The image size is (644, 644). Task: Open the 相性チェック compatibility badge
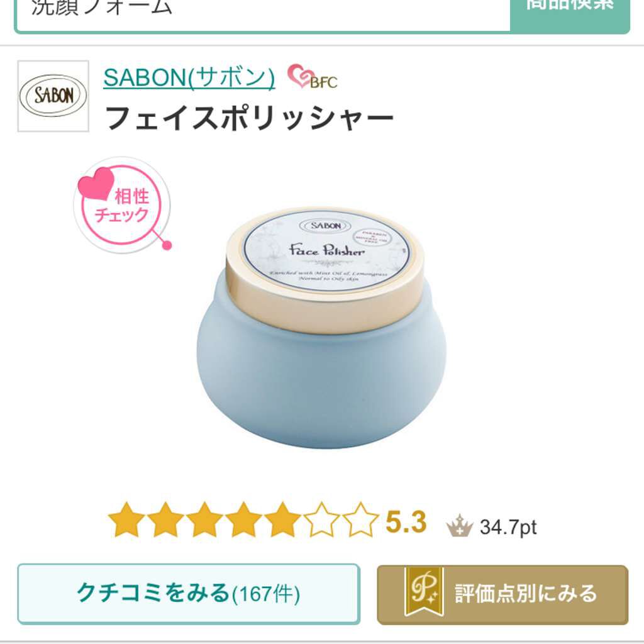123,205
